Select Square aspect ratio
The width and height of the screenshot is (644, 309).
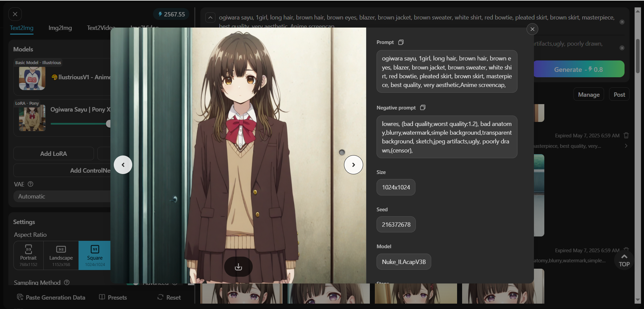pos(95,255)
